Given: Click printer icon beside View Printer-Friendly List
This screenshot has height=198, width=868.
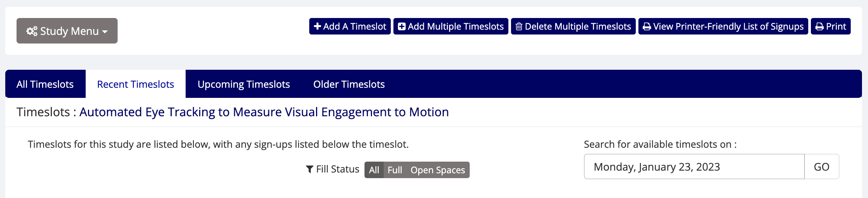Looking at the screenshot, I should pyautogui.click(x=647, y=27).
